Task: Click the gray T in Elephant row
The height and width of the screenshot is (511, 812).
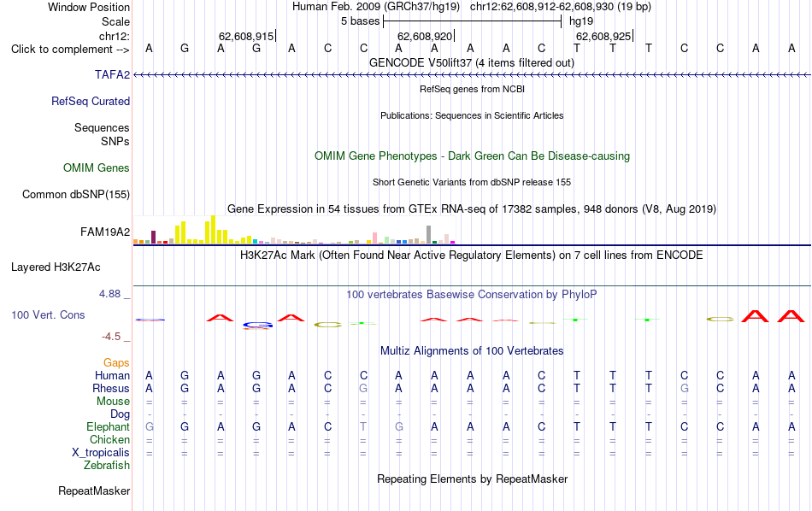Action: (x=363, y=426)
